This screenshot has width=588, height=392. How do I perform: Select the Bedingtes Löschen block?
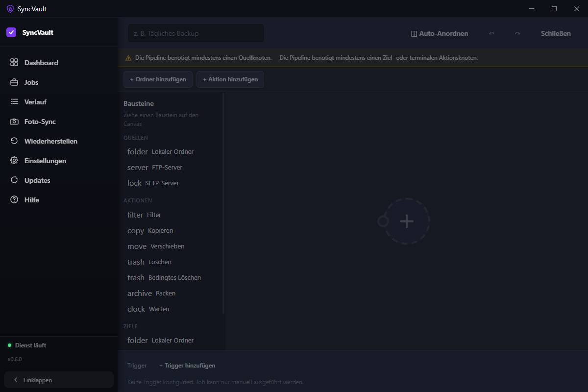[171, 278]
